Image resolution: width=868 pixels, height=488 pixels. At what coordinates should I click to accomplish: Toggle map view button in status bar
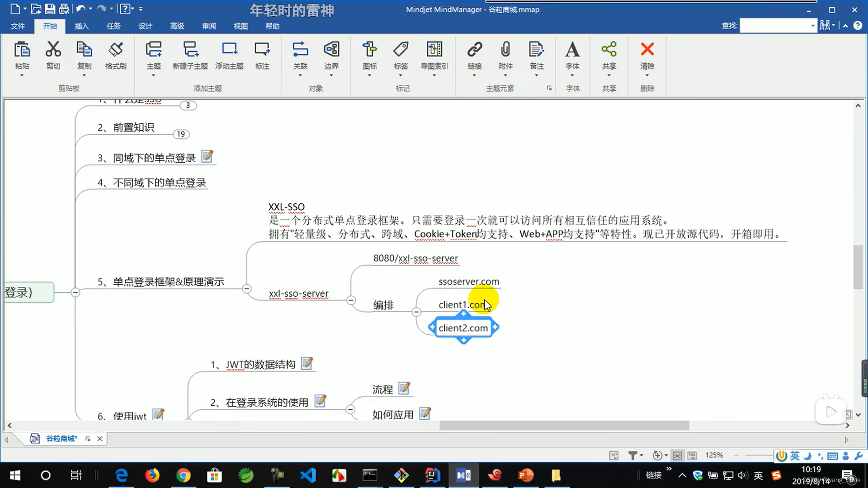pyautogui.click(x=677, y=455)
